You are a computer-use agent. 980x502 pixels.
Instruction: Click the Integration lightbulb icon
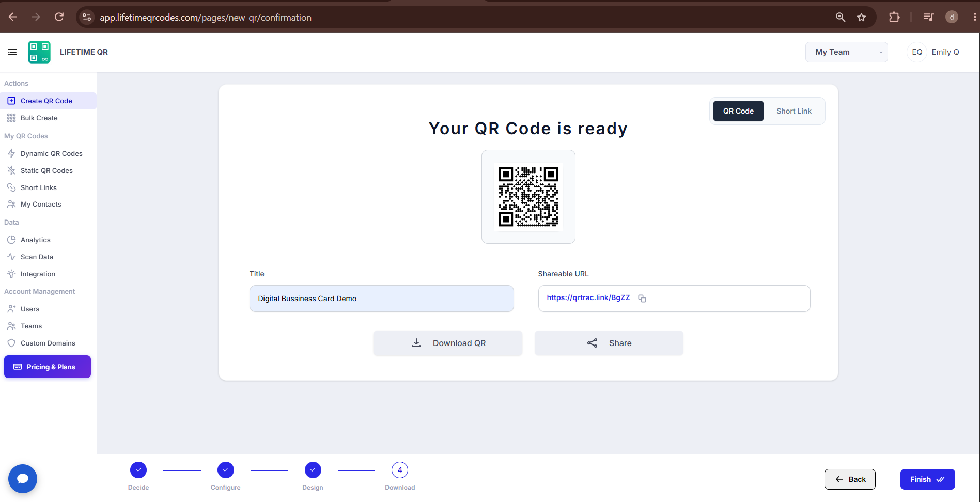click(x=11, y=274)
